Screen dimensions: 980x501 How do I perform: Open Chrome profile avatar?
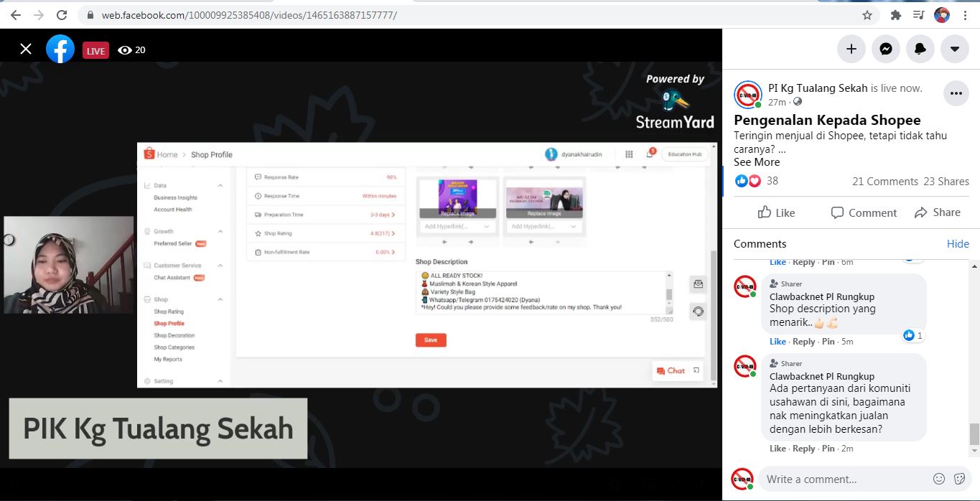[x=942, y=14]
